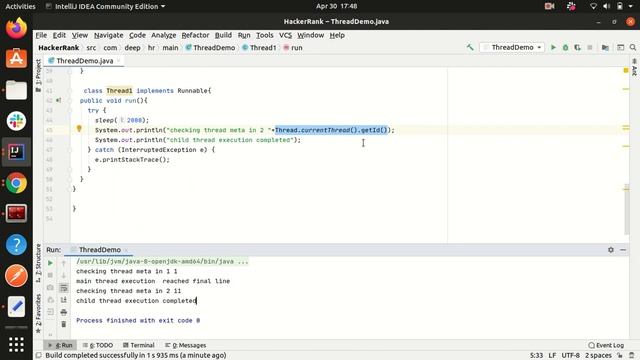Click the gray Stop icon in the main toolbar
Image resolution: width=640 pixels, height=360 pixels.
589,47
